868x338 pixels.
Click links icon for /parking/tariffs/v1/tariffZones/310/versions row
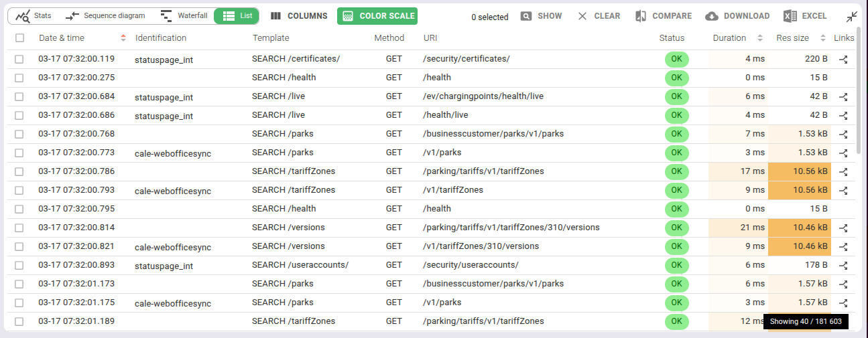tap(844, 228)
